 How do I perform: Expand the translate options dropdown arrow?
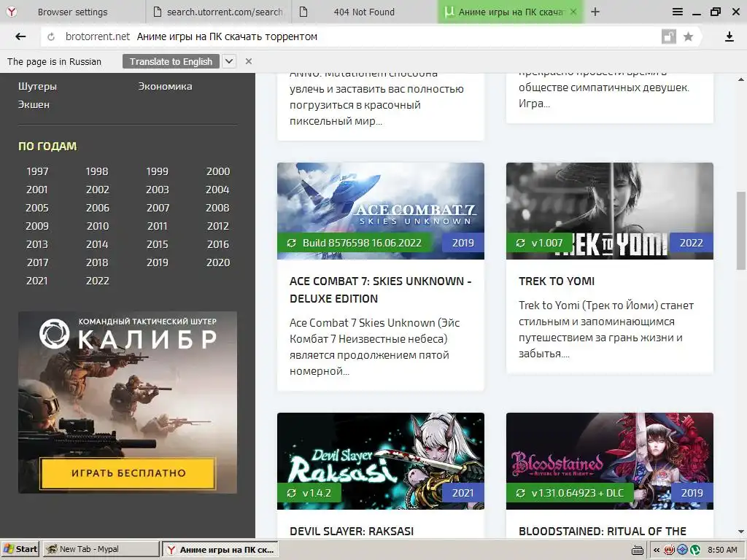click(229, 61)
